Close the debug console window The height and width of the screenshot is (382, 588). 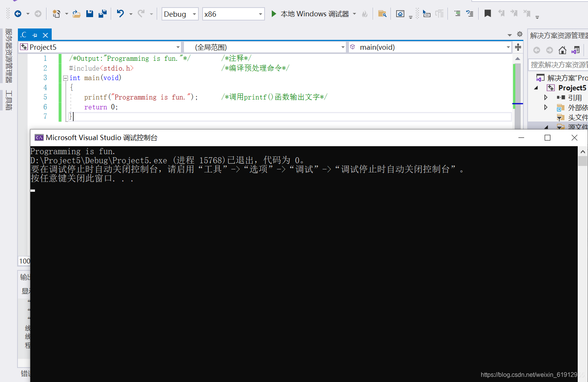pyautogui.click(x=574, y=137)
